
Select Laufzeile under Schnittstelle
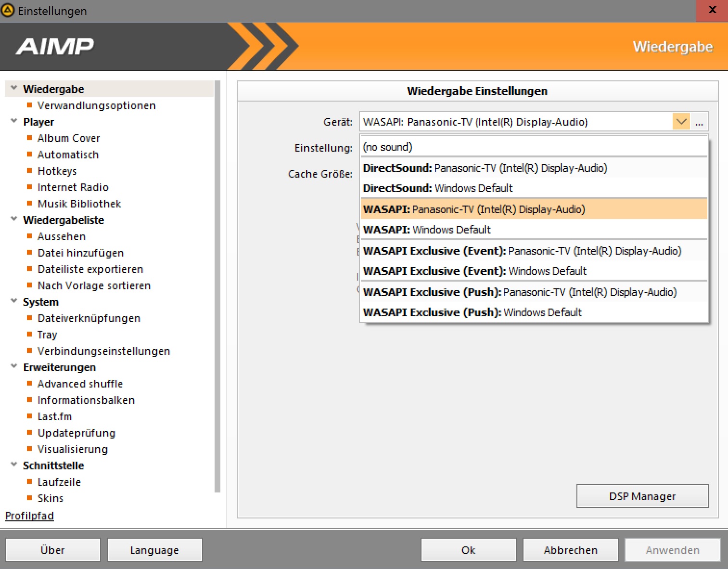click(59, 482)
